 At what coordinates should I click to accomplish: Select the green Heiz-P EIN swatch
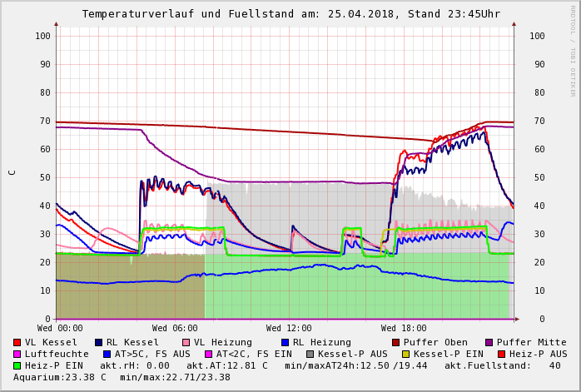(17, 365)
